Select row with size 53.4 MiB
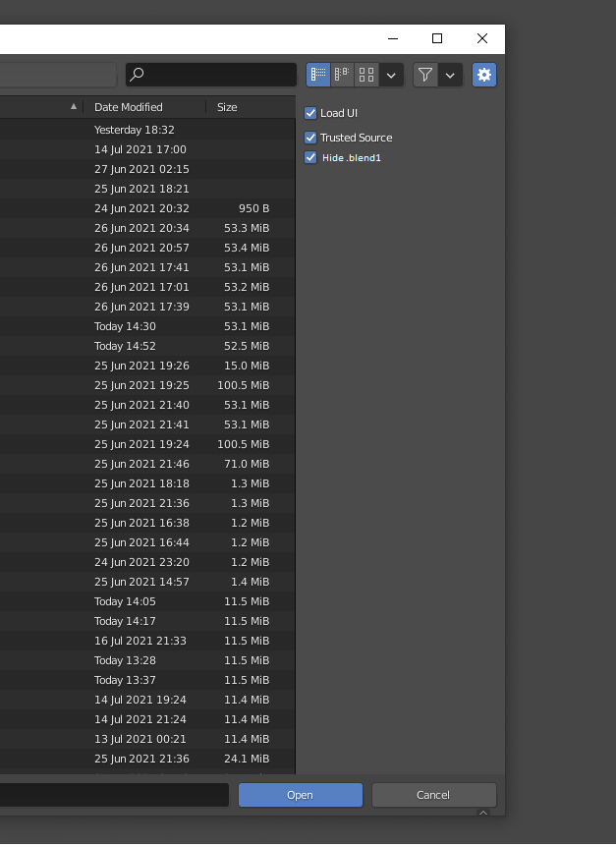The height and width of the screenshot is (847, 616). [x=147, y=248]
